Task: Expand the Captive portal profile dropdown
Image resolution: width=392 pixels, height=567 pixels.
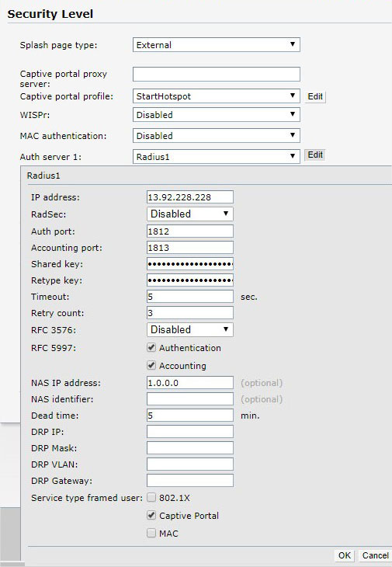Action: [x=216, y=96]
